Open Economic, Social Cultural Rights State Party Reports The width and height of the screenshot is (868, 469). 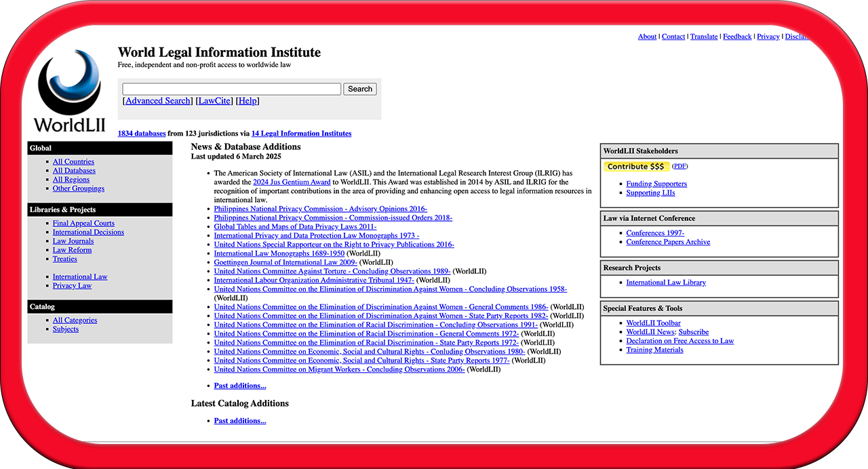click(362, 360)
